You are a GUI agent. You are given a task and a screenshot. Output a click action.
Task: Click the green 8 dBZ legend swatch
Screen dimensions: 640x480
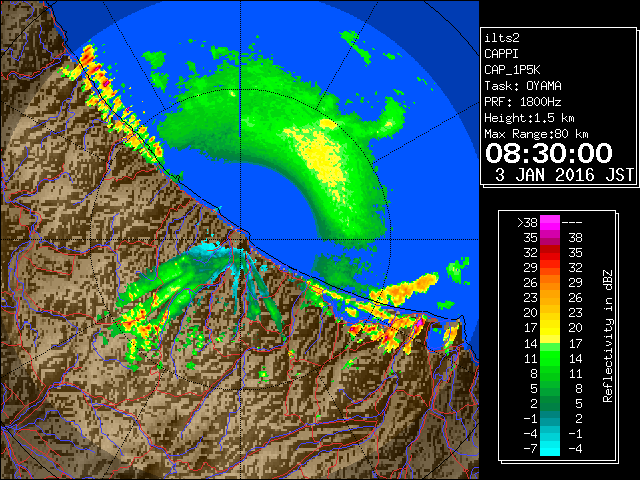(550, 373)
